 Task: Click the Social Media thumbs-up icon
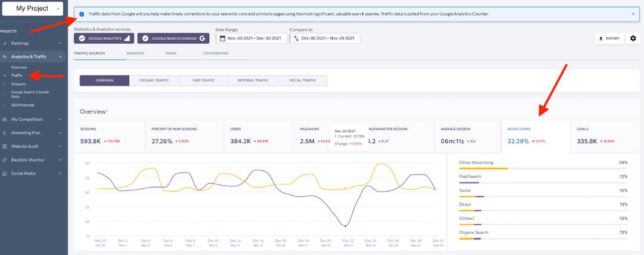pyautogui.click(x=5, y=174)
